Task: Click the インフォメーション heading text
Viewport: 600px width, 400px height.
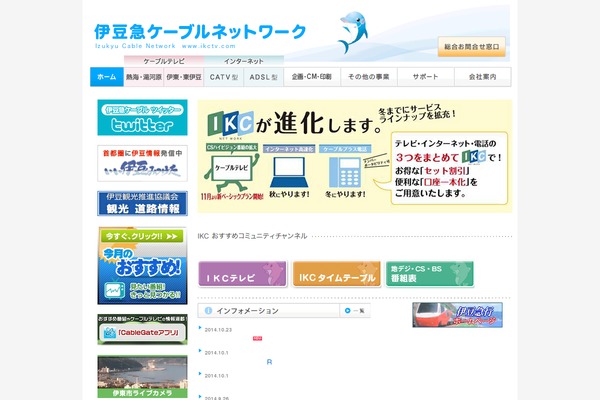Action: pos(248,311)
